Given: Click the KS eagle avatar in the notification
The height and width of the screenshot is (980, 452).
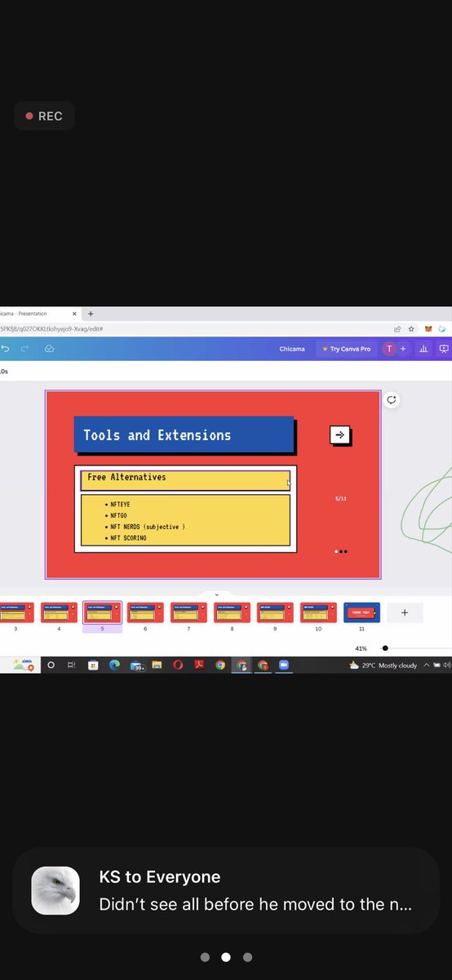Looking at the screenshot, I should click(x=55, y=891).
